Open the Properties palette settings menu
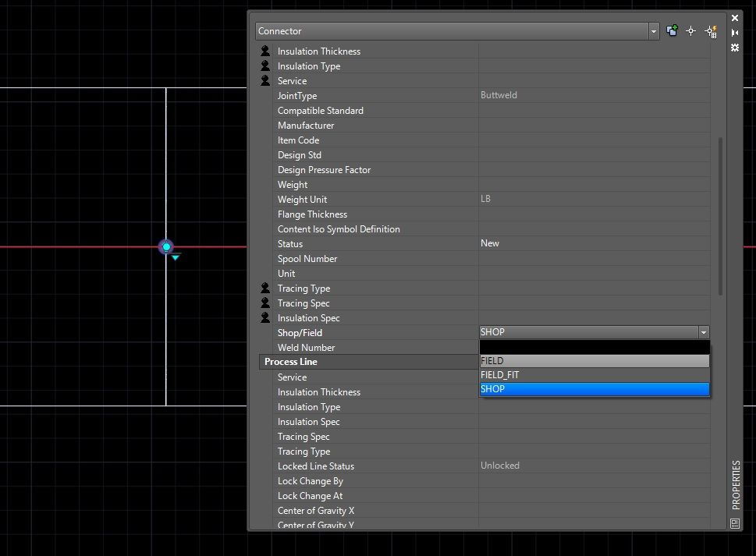 pyautogui.click(x=735, y=48)
